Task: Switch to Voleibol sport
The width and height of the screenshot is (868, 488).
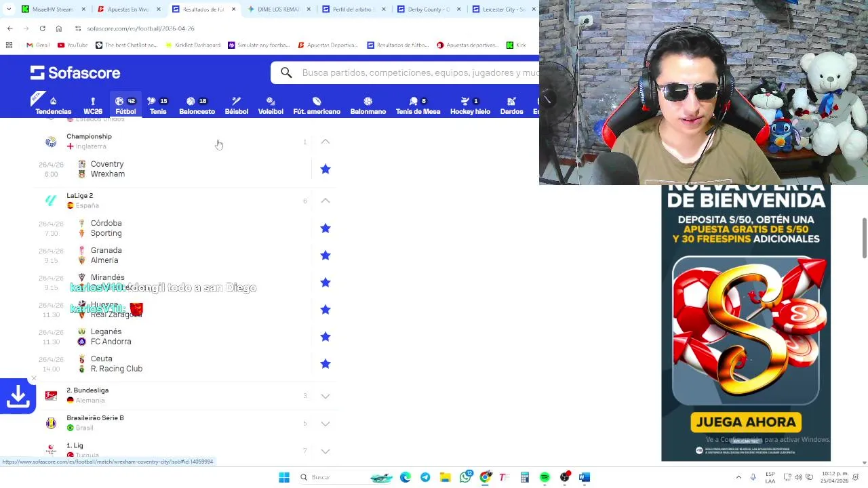Action: 271,106
